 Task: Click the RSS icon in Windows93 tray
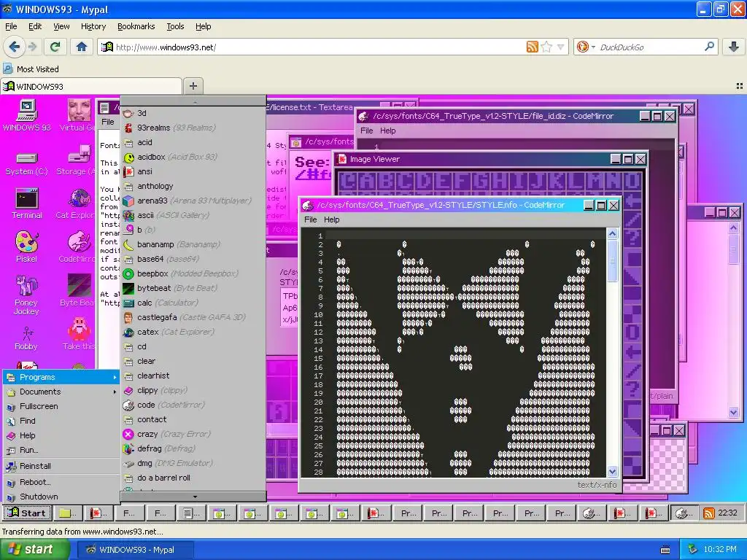(709, 513)
